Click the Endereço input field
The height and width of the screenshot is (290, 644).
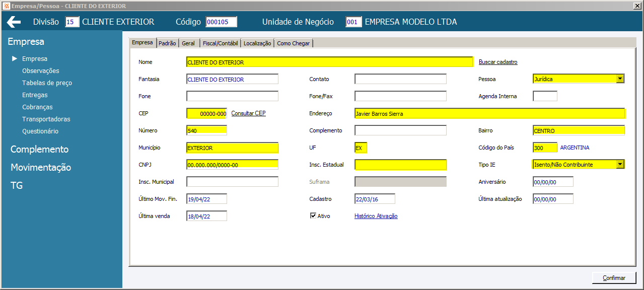(490, 113)
